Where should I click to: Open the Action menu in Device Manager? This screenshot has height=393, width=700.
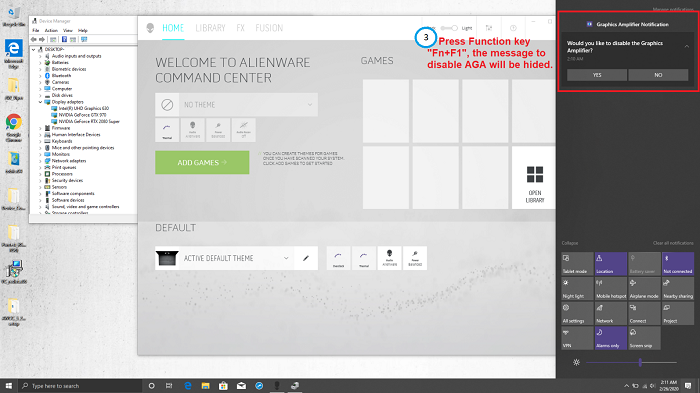point(51,30)
